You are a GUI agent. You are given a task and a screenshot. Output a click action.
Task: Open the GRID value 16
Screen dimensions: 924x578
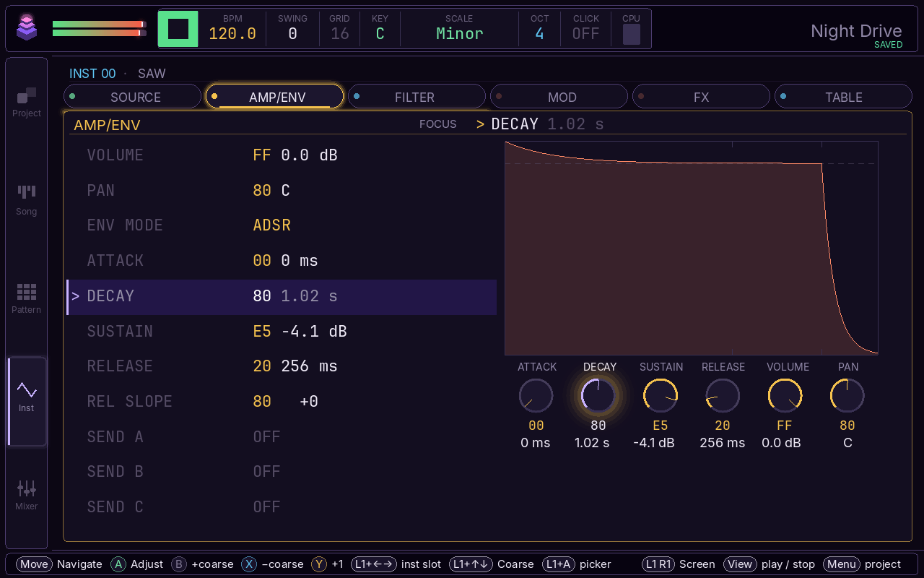[339, 33]
